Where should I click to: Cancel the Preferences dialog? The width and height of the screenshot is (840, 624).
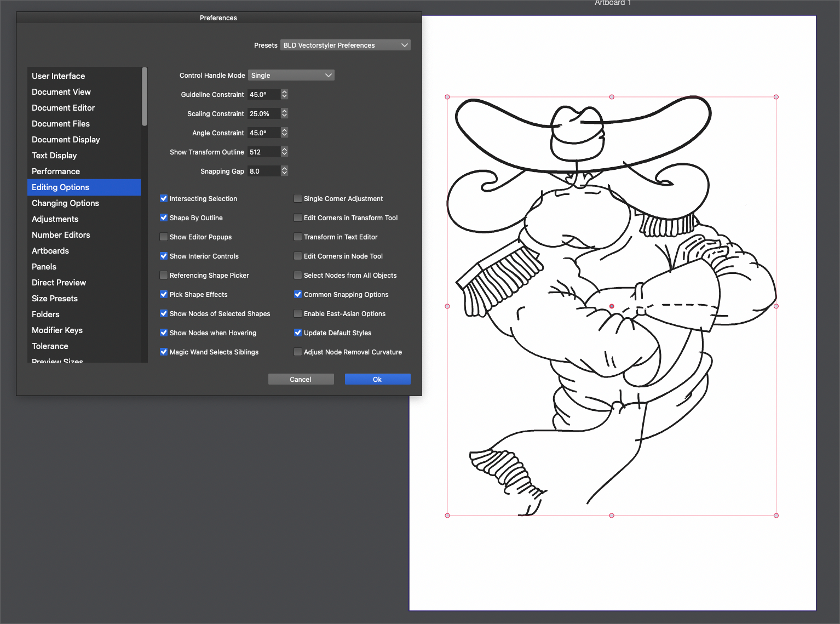click(301, 379)
